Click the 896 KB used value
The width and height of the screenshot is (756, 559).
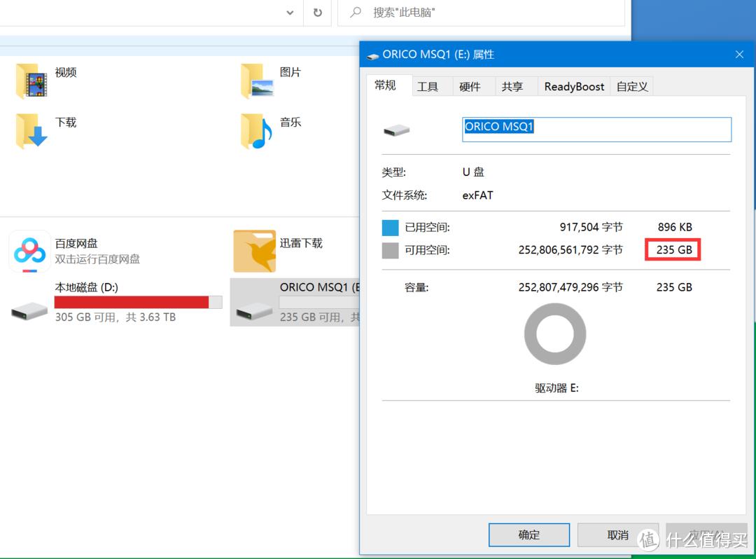pyautogui.click(x=675, y=227)
